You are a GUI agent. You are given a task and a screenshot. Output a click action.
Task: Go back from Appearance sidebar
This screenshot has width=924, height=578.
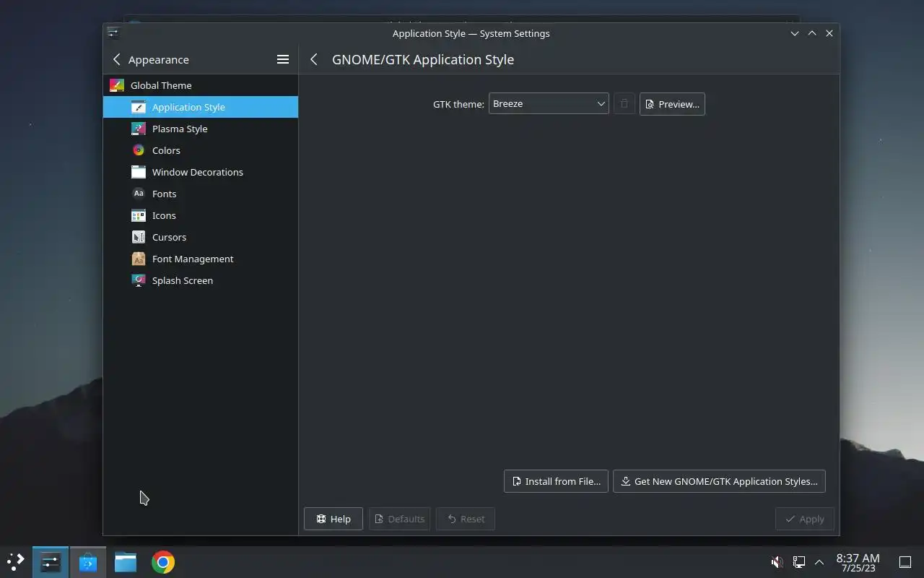pos(117,59)
